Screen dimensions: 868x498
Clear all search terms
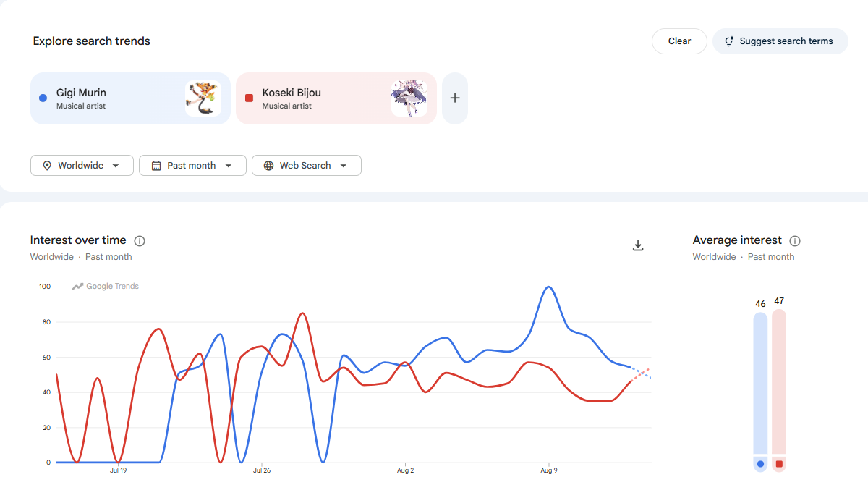pos(679,41)
